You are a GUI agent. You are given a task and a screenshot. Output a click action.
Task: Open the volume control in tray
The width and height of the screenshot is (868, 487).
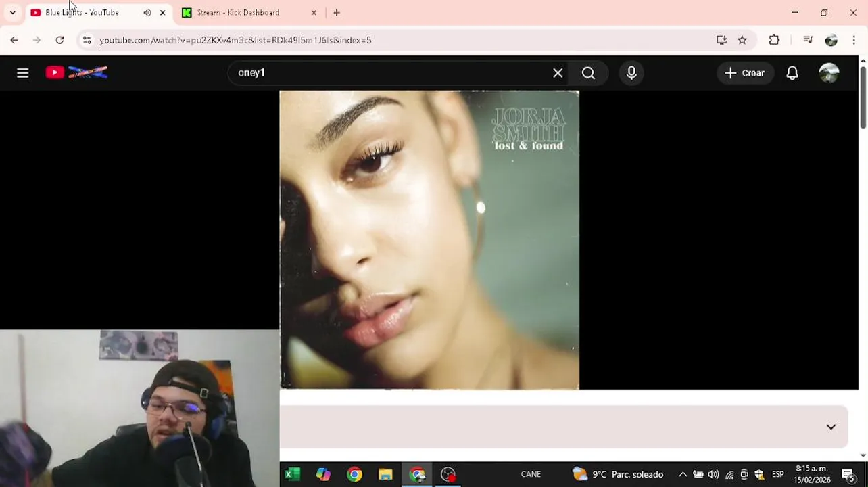(713, 474)
